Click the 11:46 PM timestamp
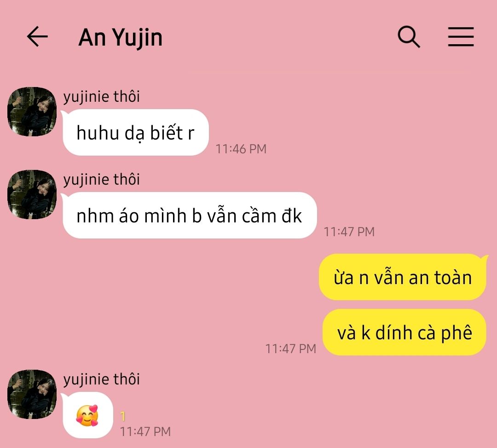Screen dimensions: 497x448 coord(241,149)
